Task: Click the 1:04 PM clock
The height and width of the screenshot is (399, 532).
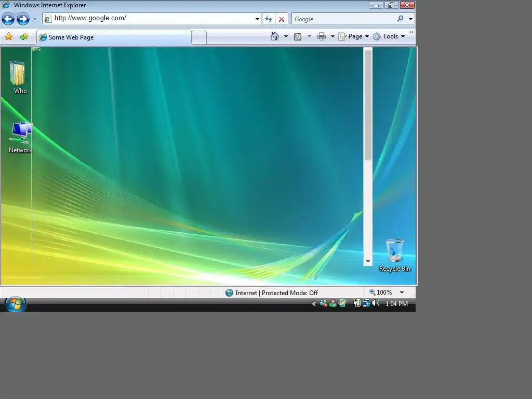Action: click(396, 303)
